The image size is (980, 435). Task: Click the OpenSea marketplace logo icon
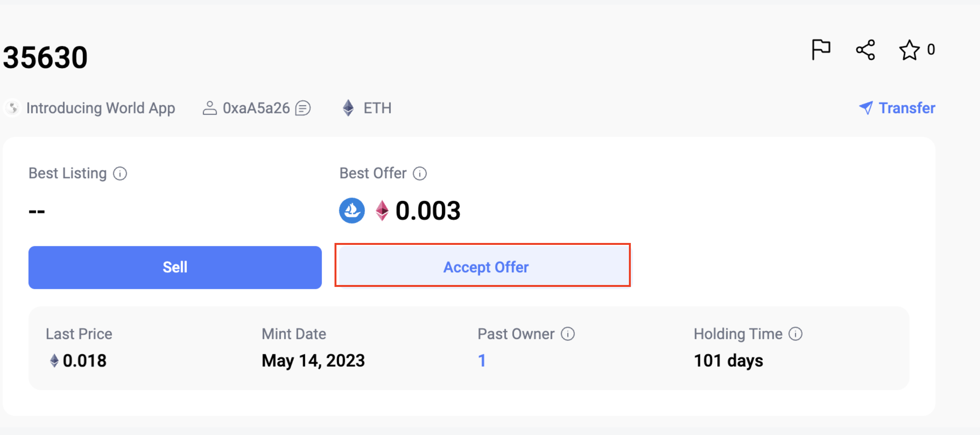pyautogui.click(x=352, y=211)
